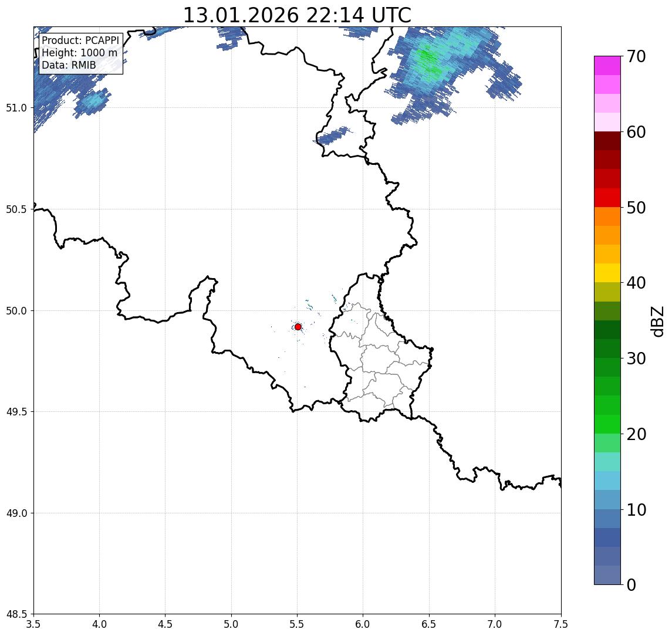672x636 pixels.
Task: Click the dBZ colorbar label
Action: 658,321
